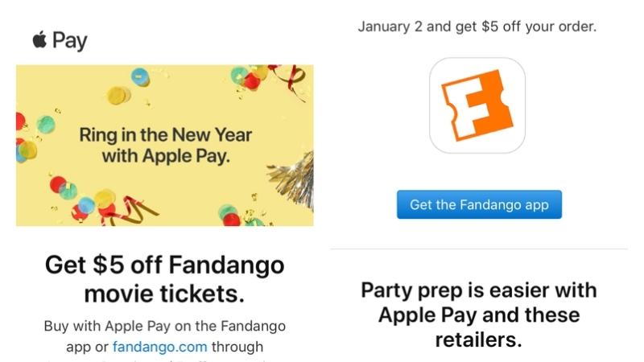The width and height of the screenshot is (644, 362).
Task: Click the words movie tickets in heading
Action: coord(164,294)
